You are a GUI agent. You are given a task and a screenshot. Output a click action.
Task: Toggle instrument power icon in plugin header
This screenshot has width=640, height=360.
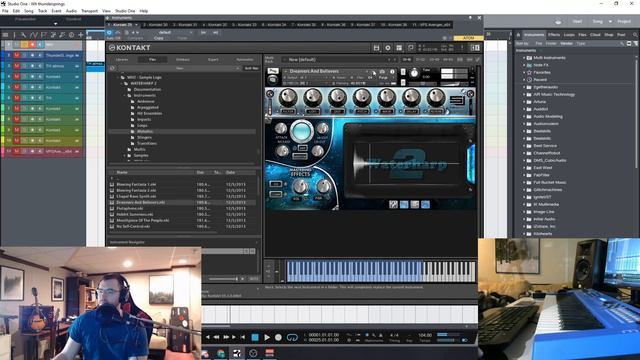coord(109,32)
